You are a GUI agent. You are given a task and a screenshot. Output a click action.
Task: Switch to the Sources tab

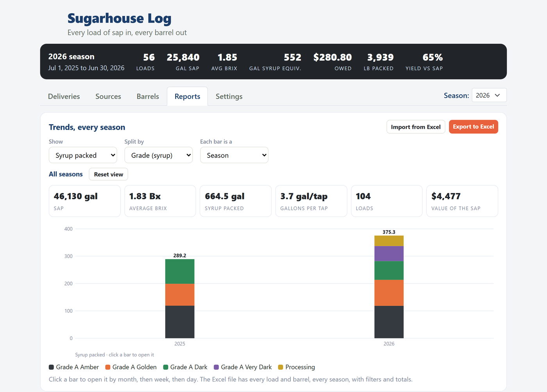[x=108, y=97]
